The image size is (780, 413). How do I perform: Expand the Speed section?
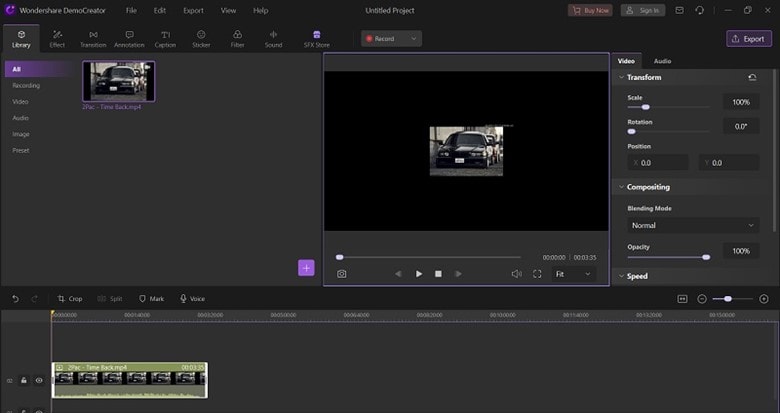pos(621,276)
